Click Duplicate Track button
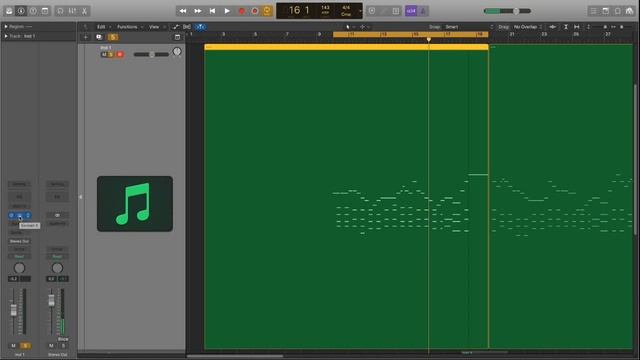 (99, 37)
